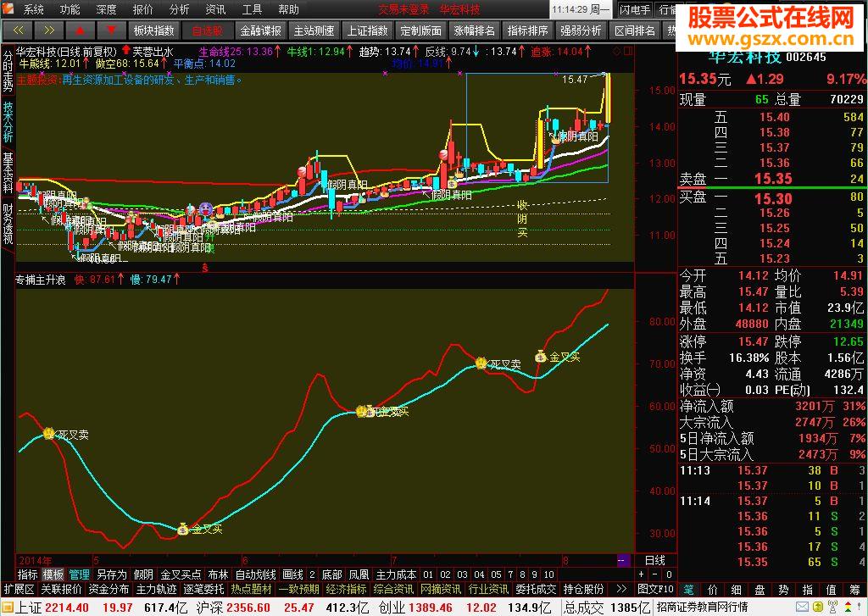This screenshot has height=616, width=868.
Task: Click the 主站测速 toolbar button
Action: [314, 31]
